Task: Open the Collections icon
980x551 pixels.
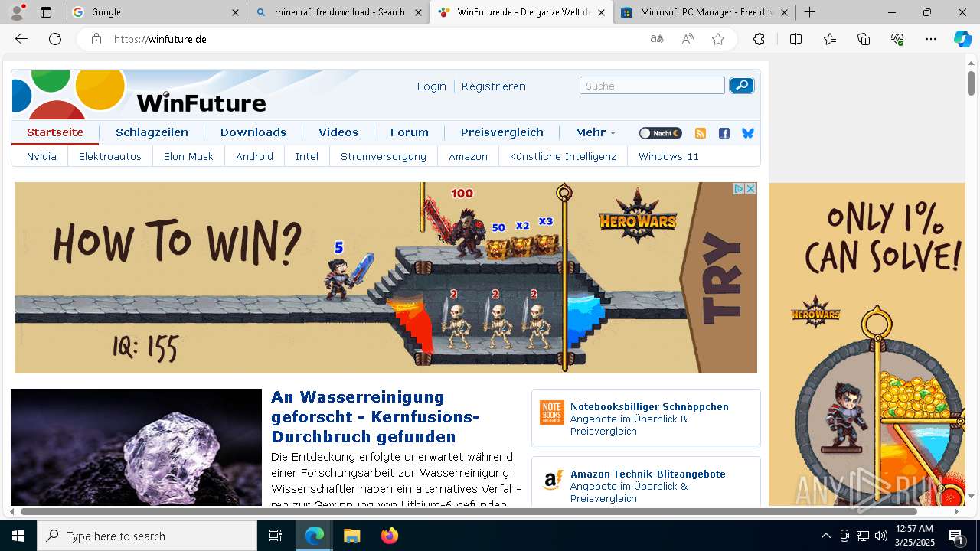Action: (x=864, y=39)
